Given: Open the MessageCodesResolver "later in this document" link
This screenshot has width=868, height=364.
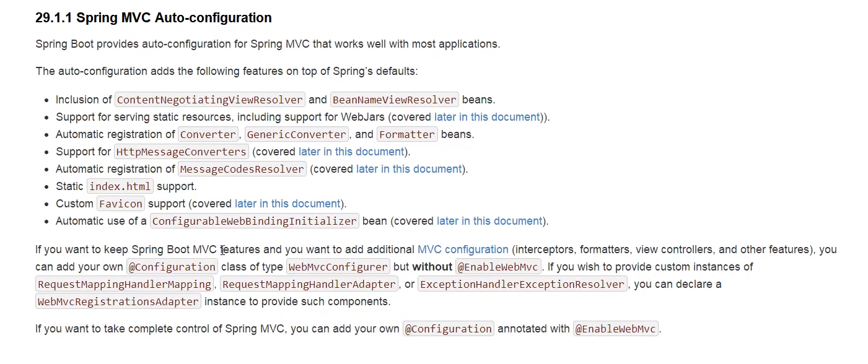Looking at the screenshot, I should point(409,169).
